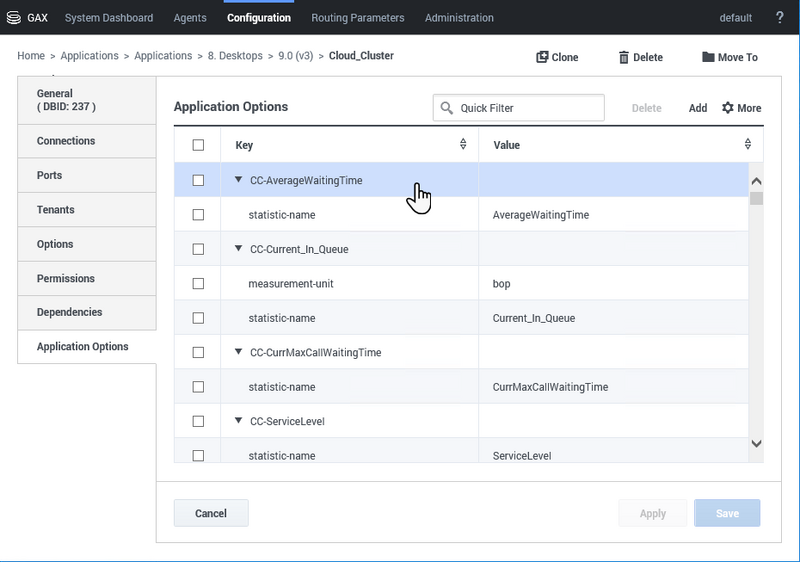Check the measurement-unit row checkbox
The width and height of the screenshot is (800, 562).
(x=198, y=284)
